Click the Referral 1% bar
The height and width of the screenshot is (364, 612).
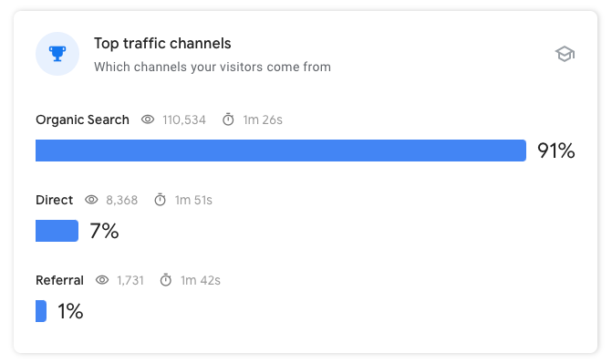(41, 311)
